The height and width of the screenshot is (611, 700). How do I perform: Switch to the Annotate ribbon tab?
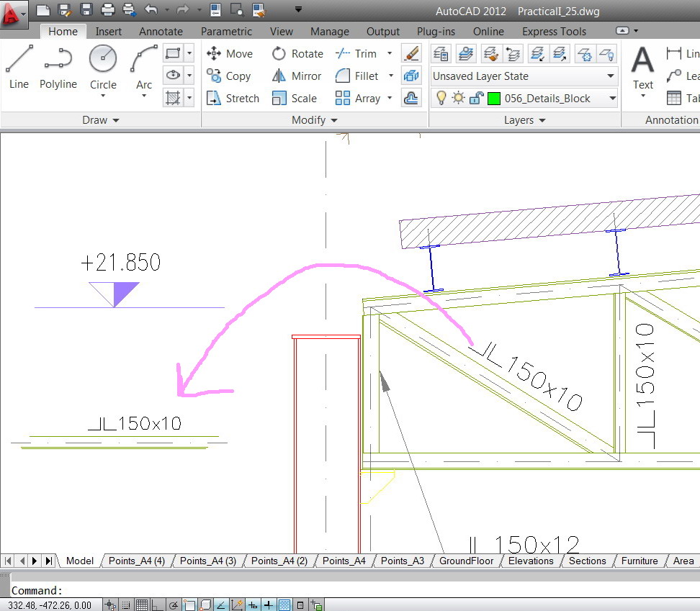coord(161,32)
